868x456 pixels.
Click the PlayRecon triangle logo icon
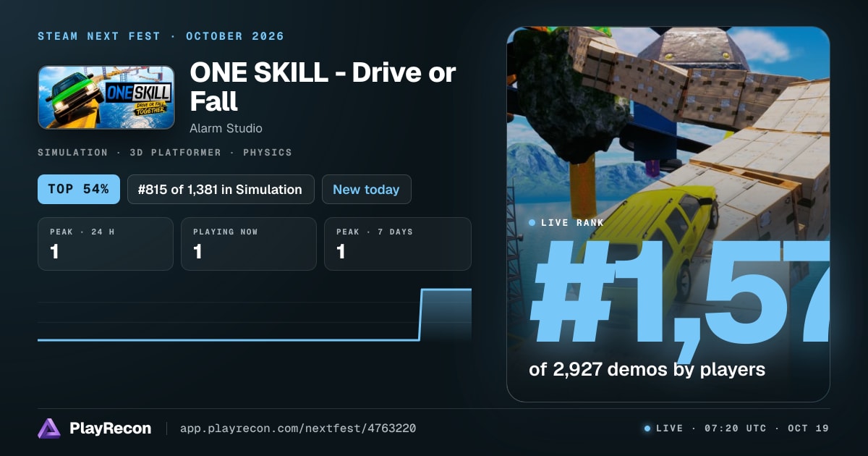(x=49, y=428)
